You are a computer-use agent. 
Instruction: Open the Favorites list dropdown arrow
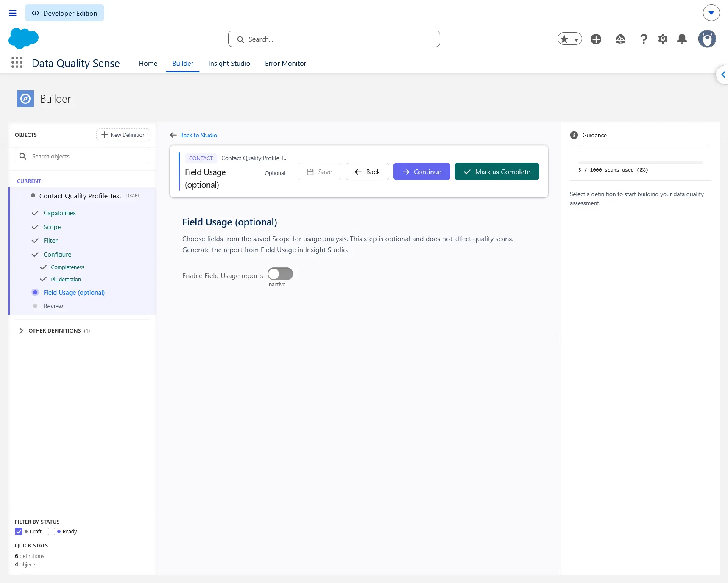[576, 39]
